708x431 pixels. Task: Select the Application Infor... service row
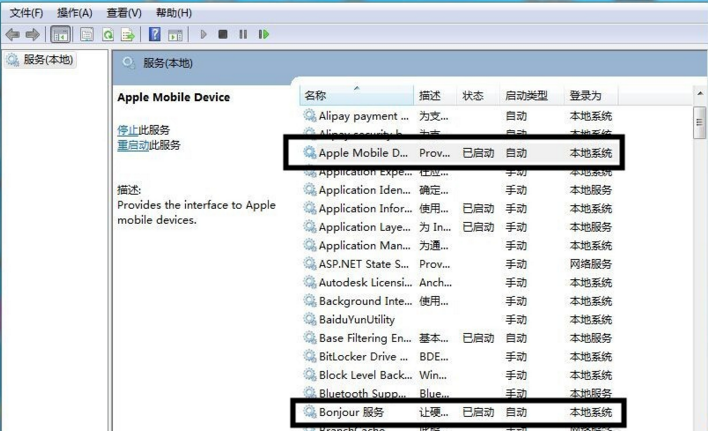(x=457, y=209)
